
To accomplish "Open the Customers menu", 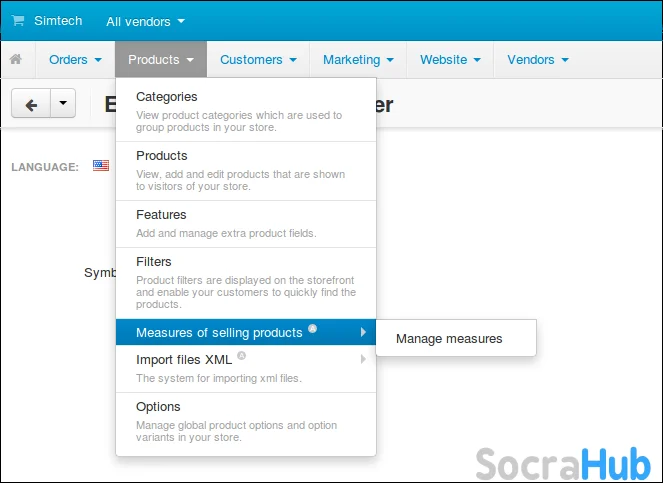I will coord(258,60).
